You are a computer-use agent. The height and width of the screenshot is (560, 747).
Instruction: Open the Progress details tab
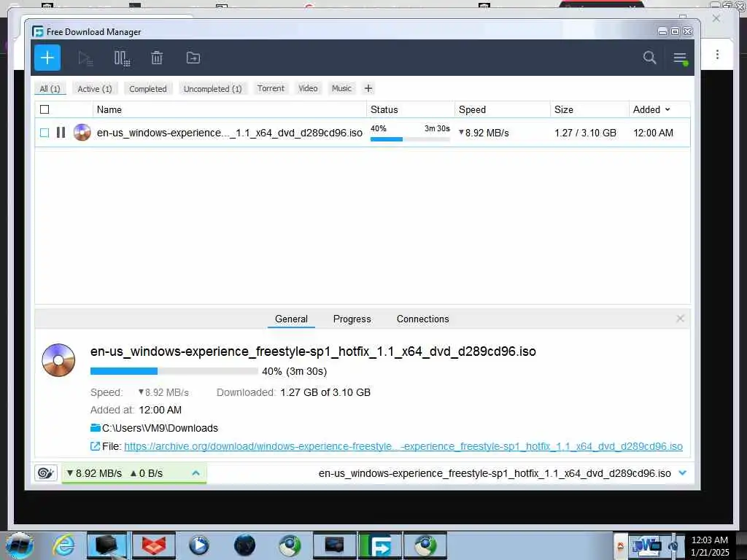(352, 319)
